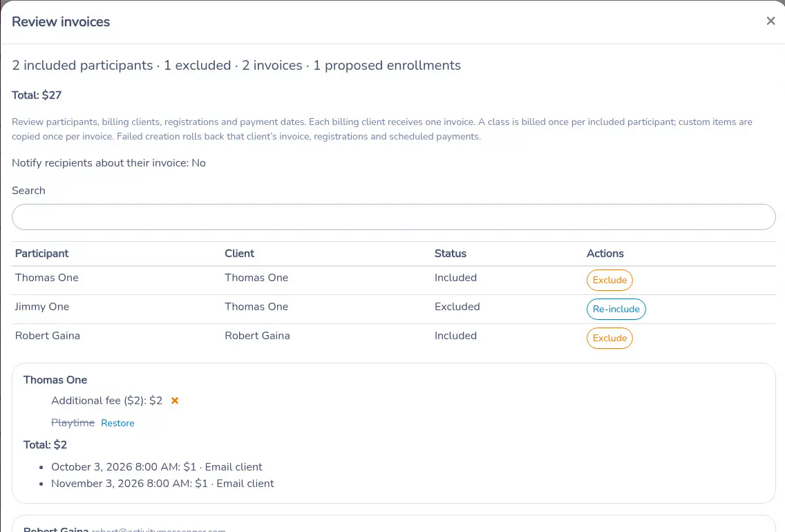This screenshot has width=785, height=532.
Task: Select the Review invoices title
Action: pos(61,21)
